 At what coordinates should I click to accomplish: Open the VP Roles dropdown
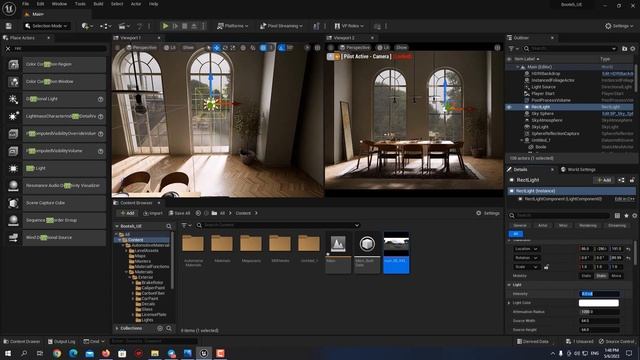point(349,26)
